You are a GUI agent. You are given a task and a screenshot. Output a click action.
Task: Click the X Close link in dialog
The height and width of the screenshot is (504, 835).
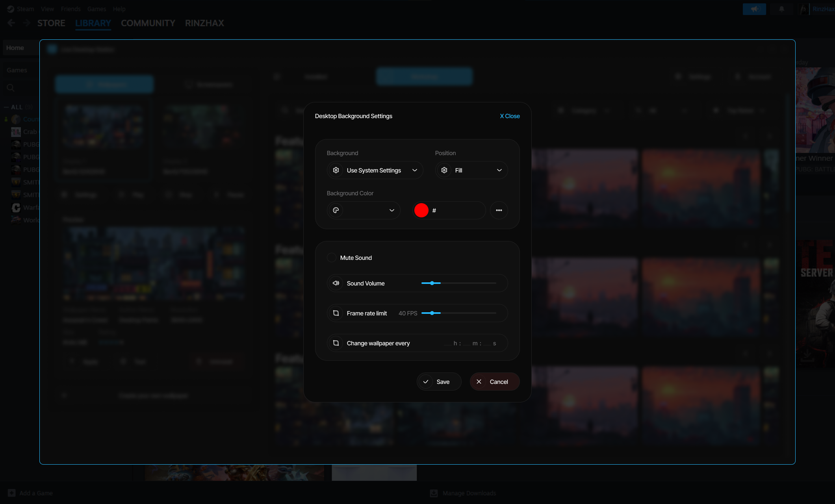pos(510,116)
